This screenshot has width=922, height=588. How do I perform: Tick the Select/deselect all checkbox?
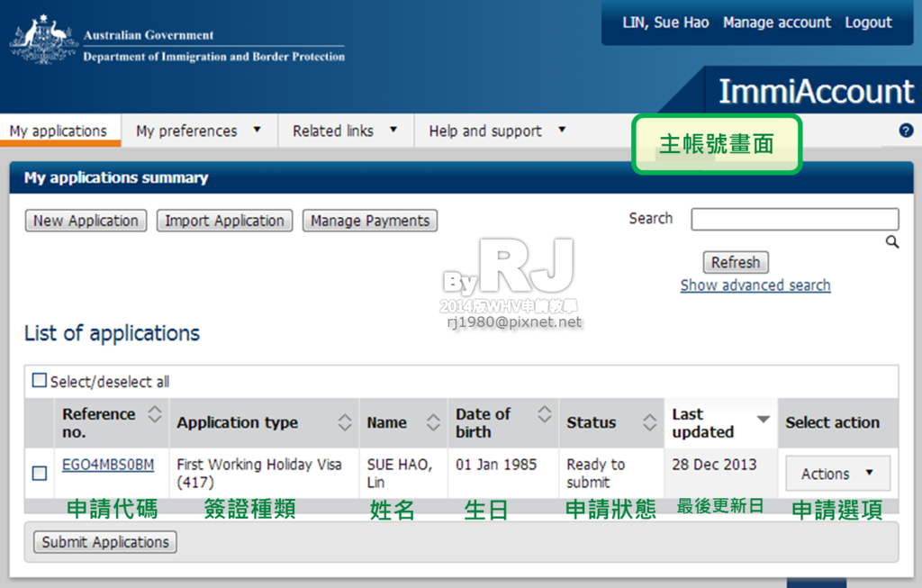[40, 380]
